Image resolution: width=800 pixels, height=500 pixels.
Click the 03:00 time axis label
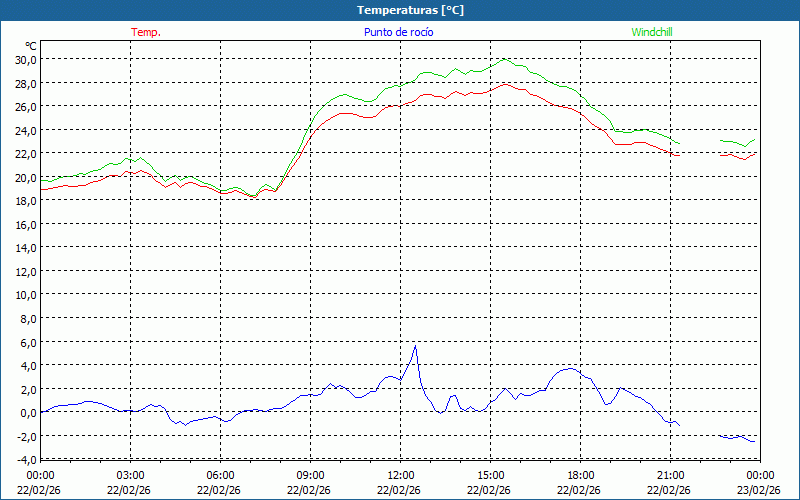click(130, 475)
